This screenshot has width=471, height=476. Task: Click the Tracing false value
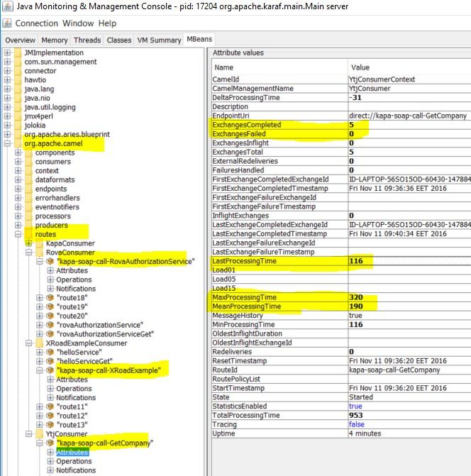coord(357,424)
